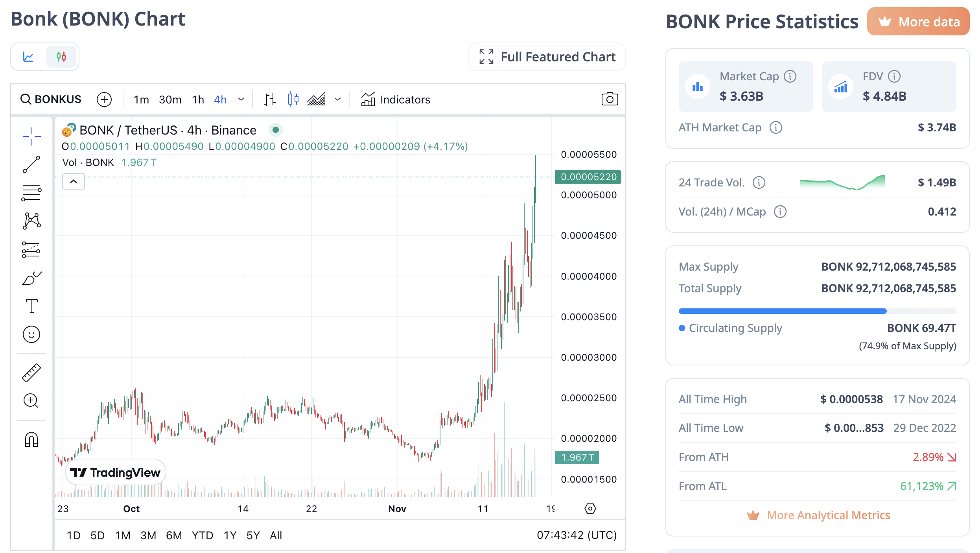This screenshot has height=553, width=980.
Task: Choose the bars chart style
Action: pyautogui.click(x=270, y=100)
